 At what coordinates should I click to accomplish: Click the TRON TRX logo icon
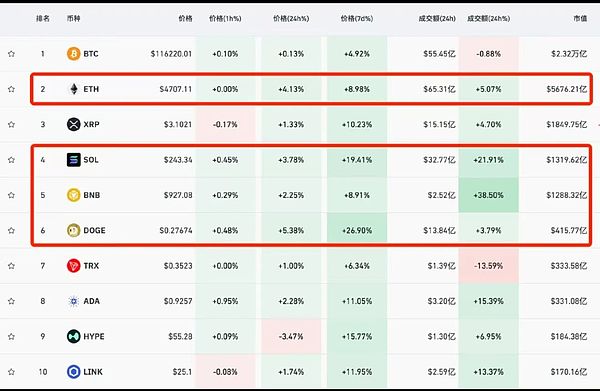73,266
